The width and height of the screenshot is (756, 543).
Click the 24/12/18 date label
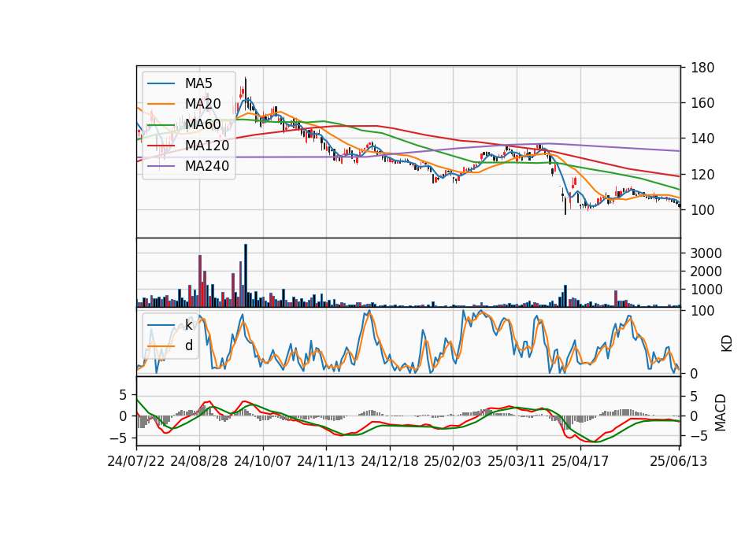pyautogui.click(x=390, y=461)
